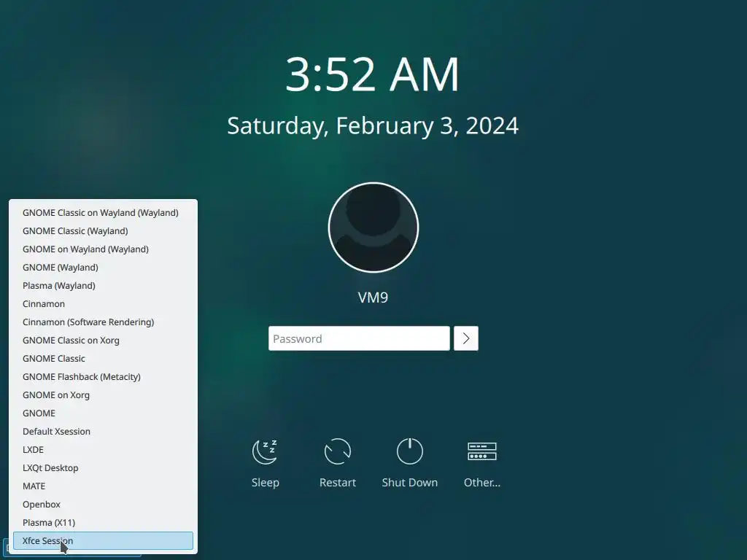
Task: Pick the Cinnamon session
Action: point(103,304)
